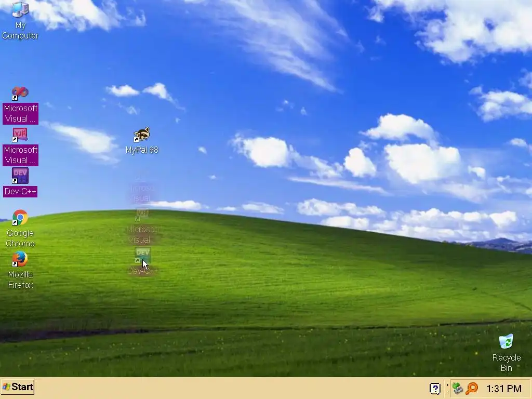Click the 1:31 PM taskbar clock
This screenshot has height=399, width=532.
(504, 389)
